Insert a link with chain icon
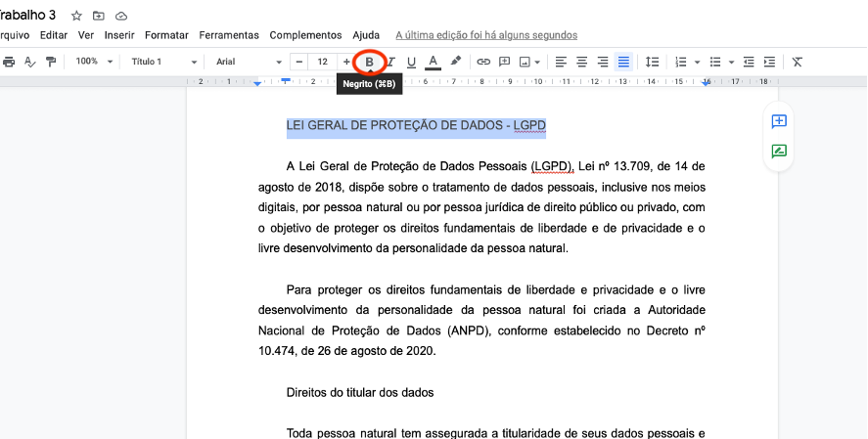Image resolution: width=868 pixels, height=439 pixels. tap(483, 62)
